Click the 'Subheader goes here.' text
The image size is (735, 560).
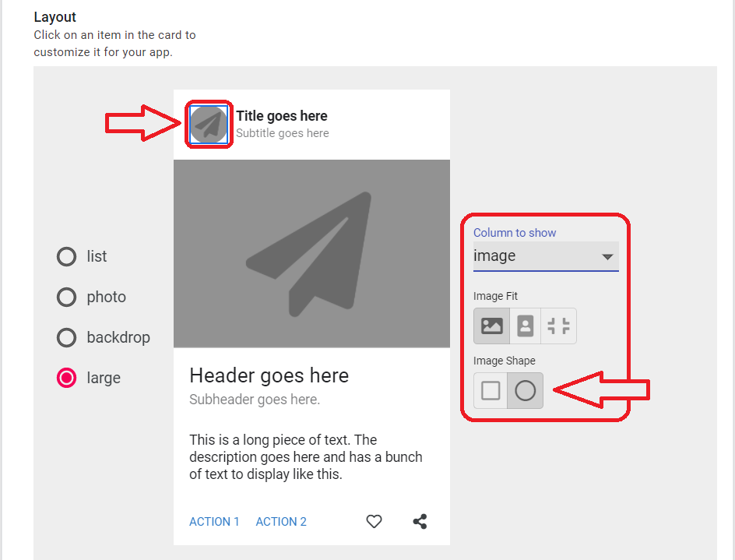255,400
